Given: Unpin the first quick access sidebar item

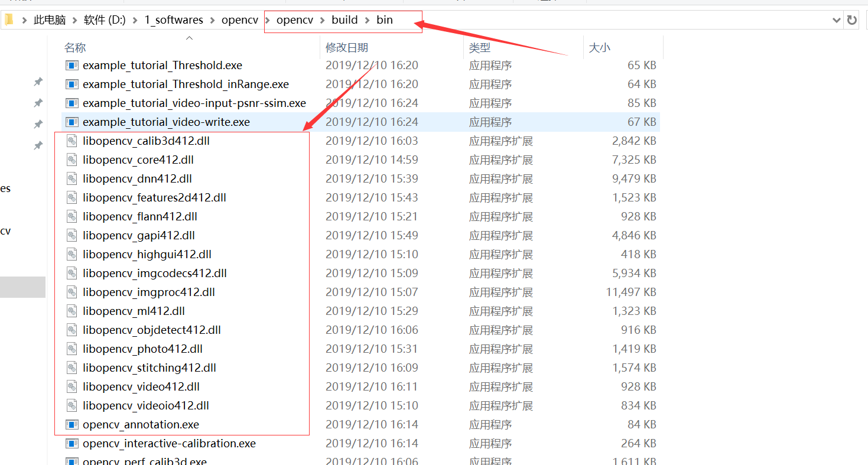Looking at the screenshot, I should click(x=38, y=83).
